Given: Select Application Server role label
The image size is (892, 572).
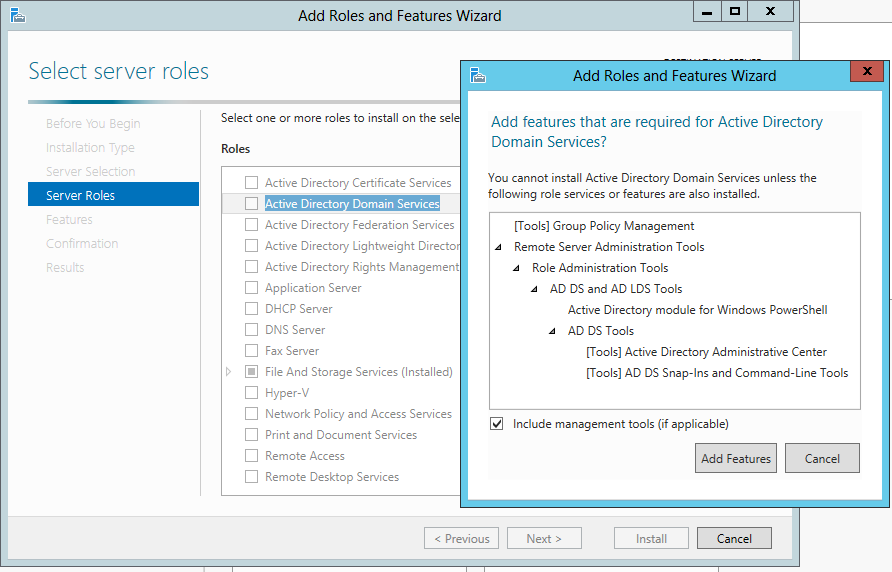Looking at the screenshot, I should (313, 288).
